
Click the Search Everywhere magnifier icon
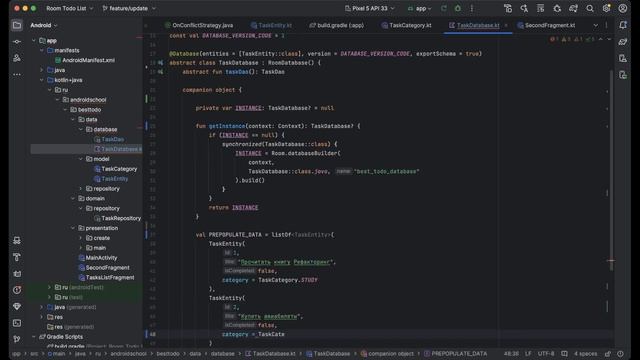pyautogui.click(x=590, y=8)
